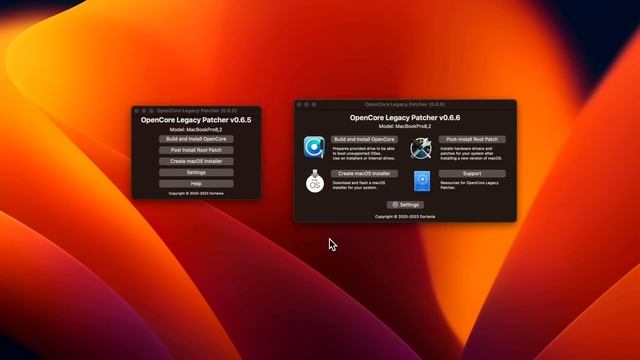This screenshot has width=640, height=360.
Task: Click the 'Resources for OpenCore Legacy Patcher' description
Action: pos(469,185)
